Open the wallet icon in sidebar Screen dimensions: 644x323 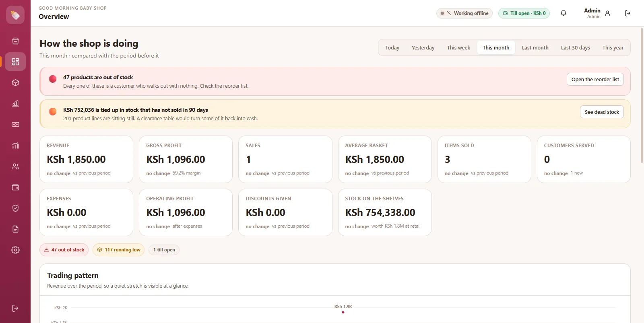click(x=15, y=187)
